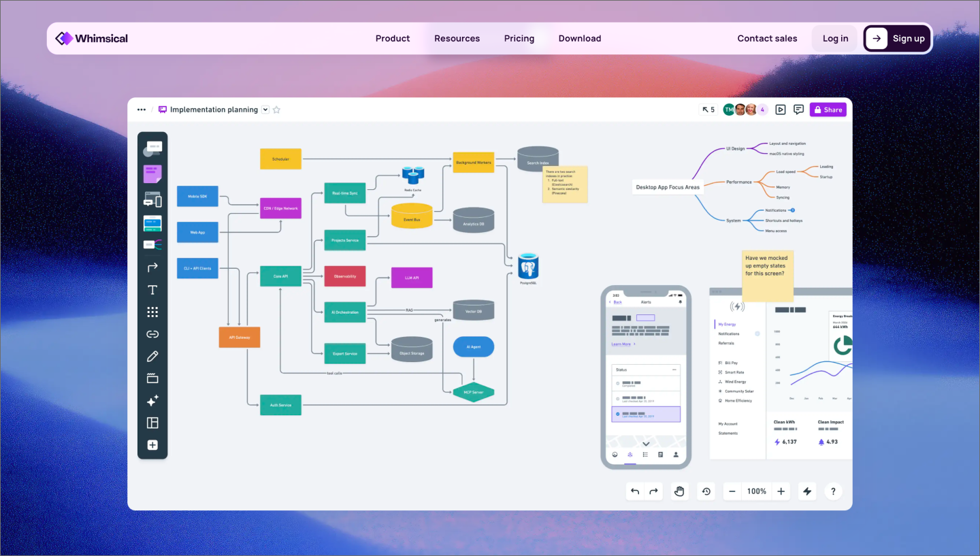The height and width of the screenshot is (556, 980).
Task: Open the layout templates tool
Action: tap(152, 423)
